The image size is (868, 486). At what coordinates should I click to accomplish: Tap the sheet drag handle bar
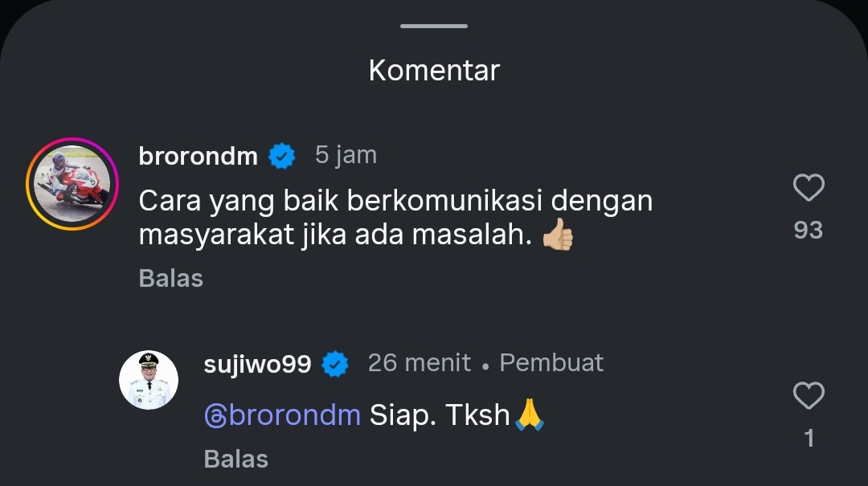(434, 26)
